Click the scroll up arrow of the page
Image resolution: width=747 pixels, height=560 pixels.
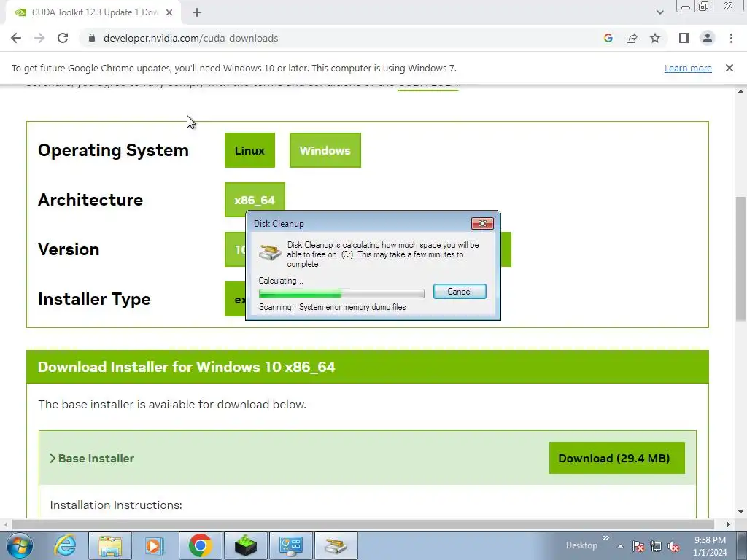740,91
